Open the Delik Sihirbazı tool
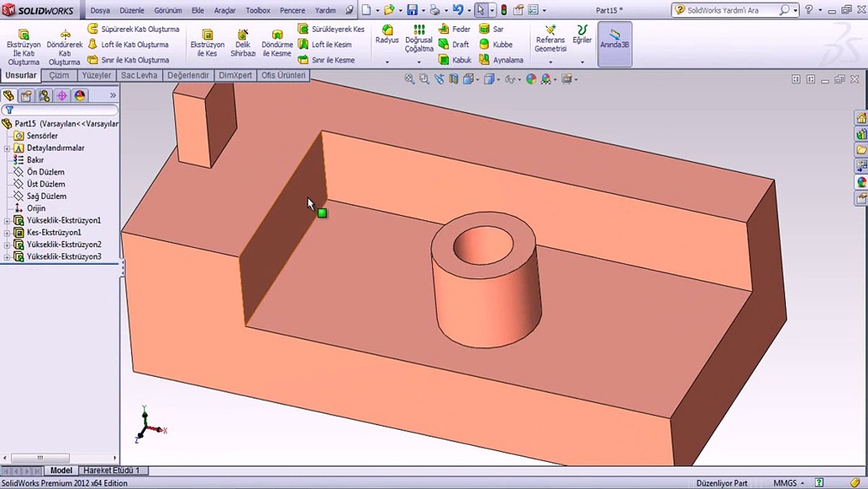This screenshot has height=489, width=868. [242, 43]
